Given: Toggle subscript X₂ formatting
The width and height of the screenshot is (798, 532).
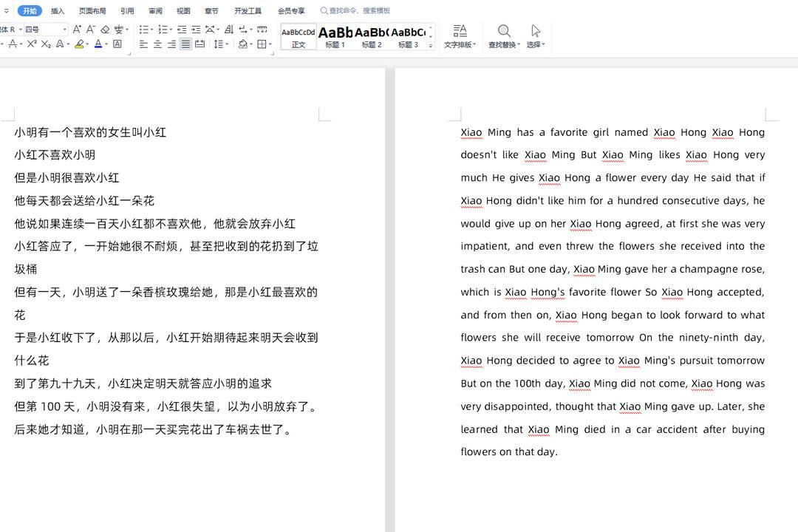Looking at the screenshot, I should point(46,44).
